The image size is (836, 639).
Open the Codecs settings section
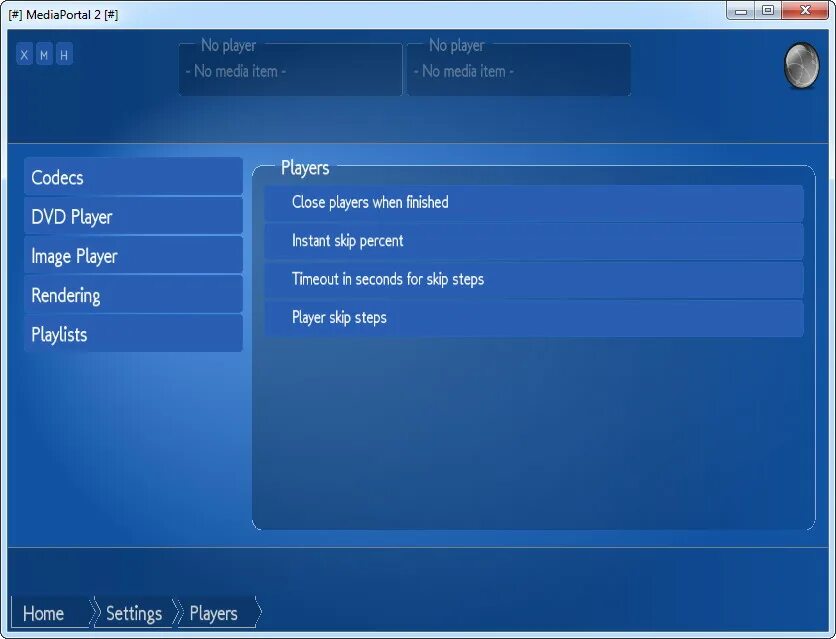click(133, 176)
